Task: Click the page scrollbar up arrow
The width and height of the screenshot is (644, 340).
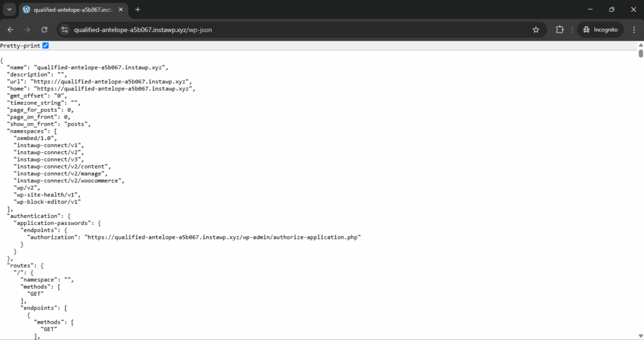Action: 641,45
